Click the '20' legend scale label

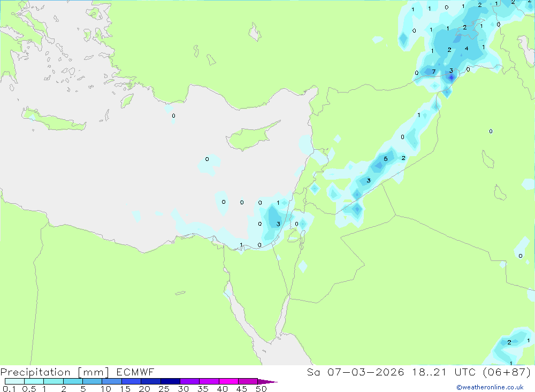pos(144,389)
